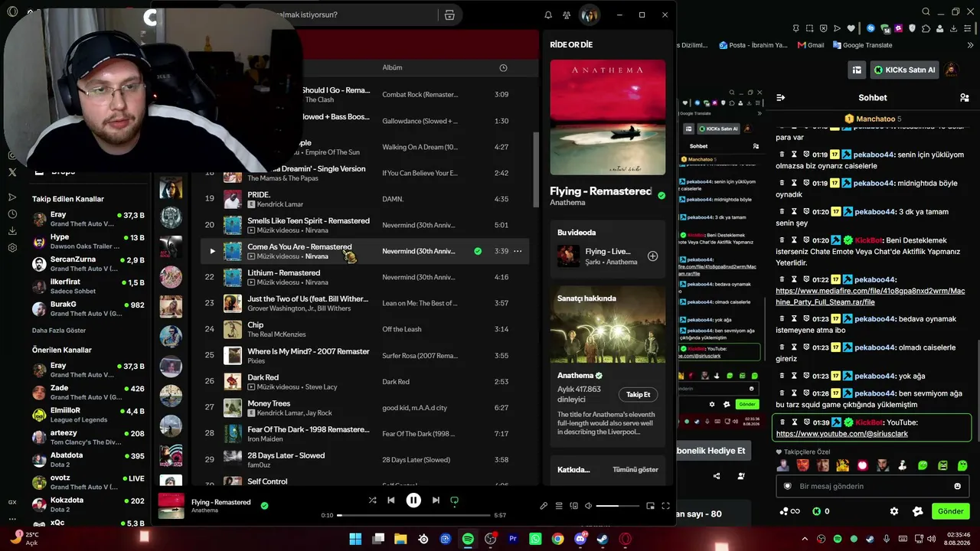Viewport: 980px width, 551px height.
Task: Open the Spotify profile avatar menu
Action: coord(589,15)
